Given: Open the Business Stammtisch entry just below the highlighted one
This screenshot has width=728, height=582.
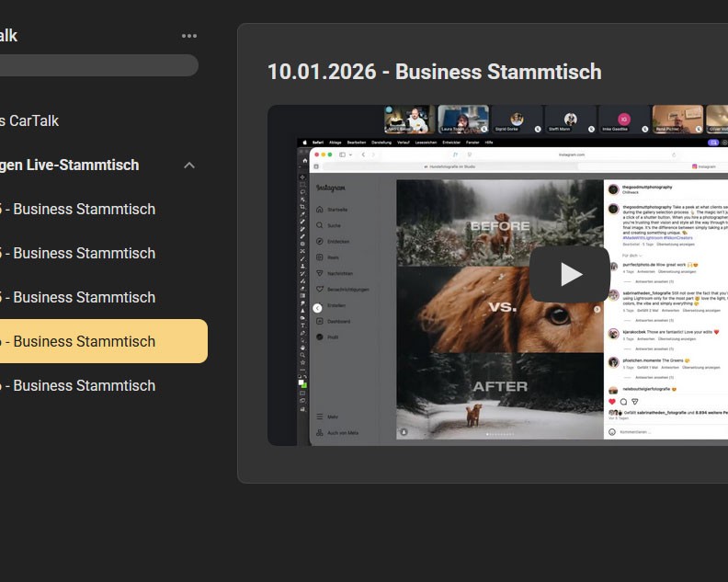Looking at the screenshot, I should click(x=77, y=385).
